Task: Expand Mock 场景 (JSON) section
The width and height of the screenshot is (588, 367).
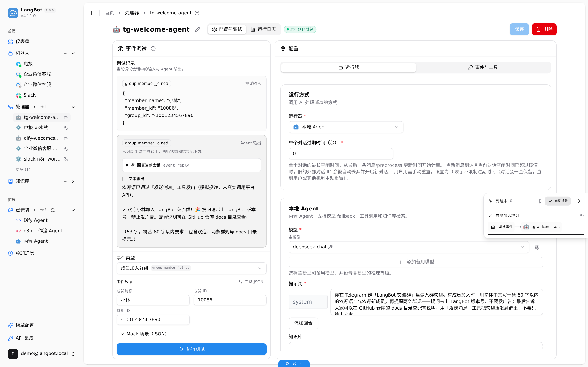Action: pos(144,334)
